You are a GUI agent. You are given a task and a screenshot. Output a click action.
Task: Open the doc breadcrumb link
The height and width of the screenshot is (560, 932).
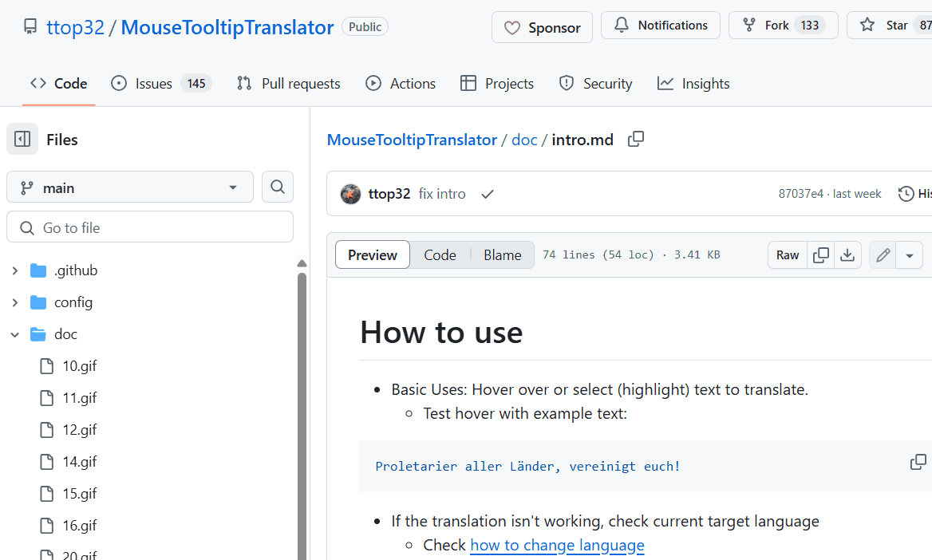point(524,140)
